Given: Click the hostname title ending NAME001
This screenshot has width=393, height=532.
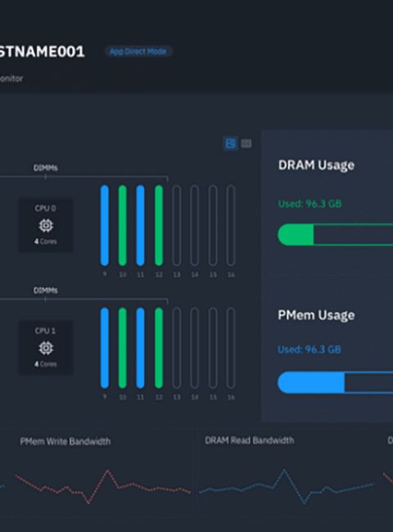Looking at the screenshot, I should click(42, 52).
